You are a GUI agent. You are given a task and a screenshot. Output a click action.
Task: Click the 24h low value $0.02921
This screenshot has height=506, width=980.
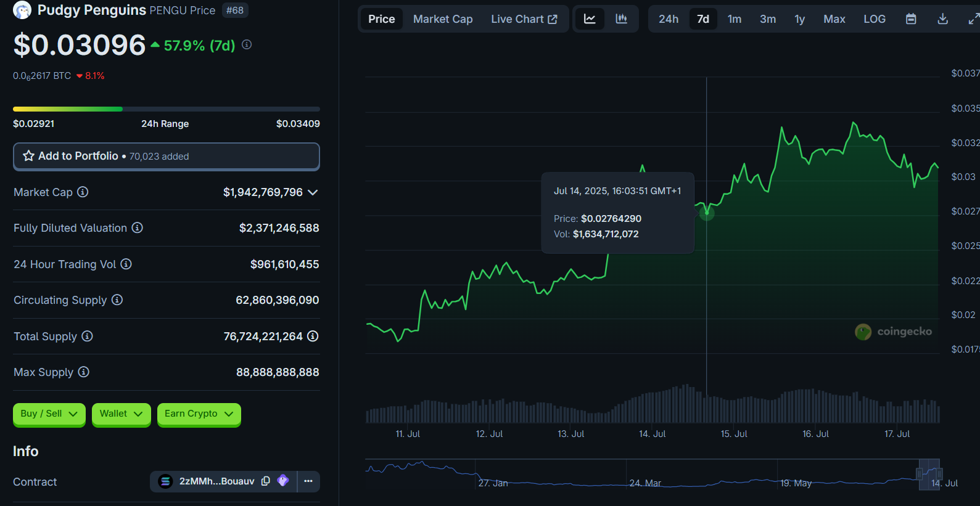(x=34, y=124)
